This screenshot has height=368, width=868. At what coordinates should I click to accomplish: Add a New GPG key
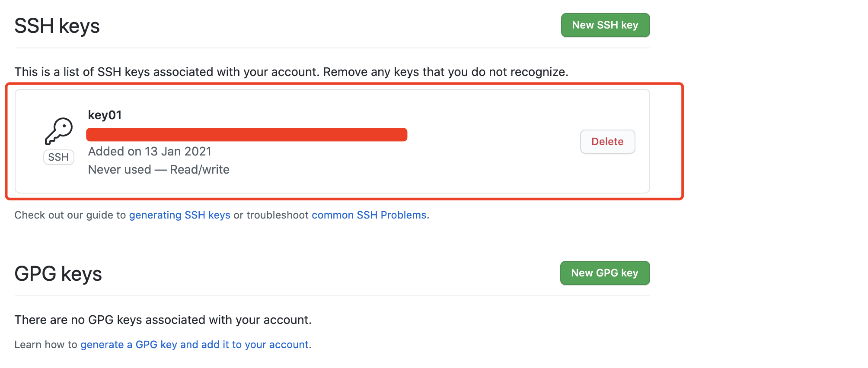[x=605, y=273]
